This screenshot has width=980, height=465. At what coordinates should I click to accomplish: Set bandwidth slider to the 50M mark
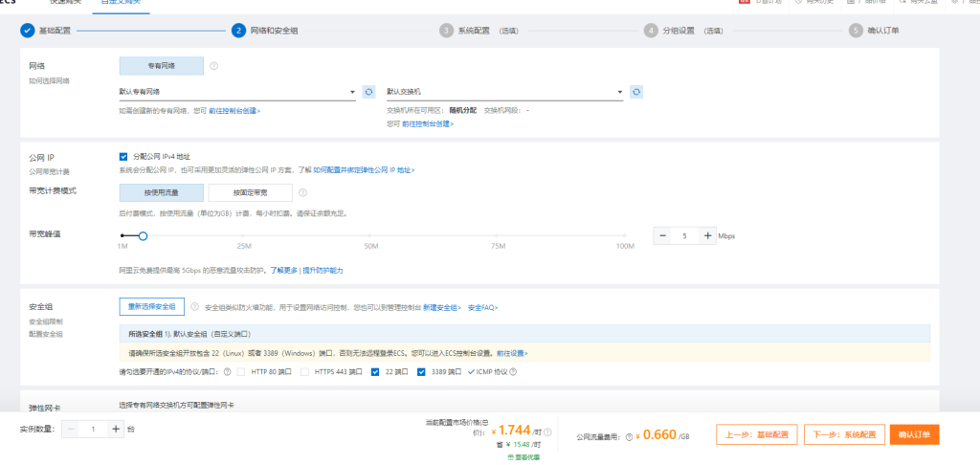(x=371, y=235)
